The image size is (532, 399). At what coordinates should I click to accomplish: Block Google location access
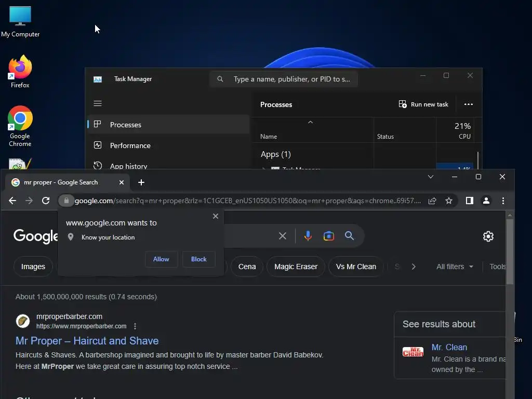tap(199, 259)
